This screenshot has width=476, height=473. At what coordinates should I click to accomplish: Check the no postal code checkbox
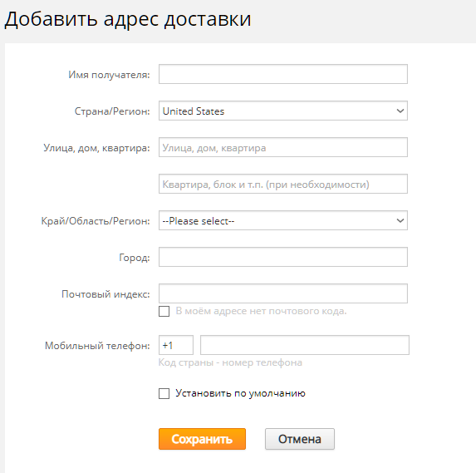pyautogui.click(x=164, y=311)
